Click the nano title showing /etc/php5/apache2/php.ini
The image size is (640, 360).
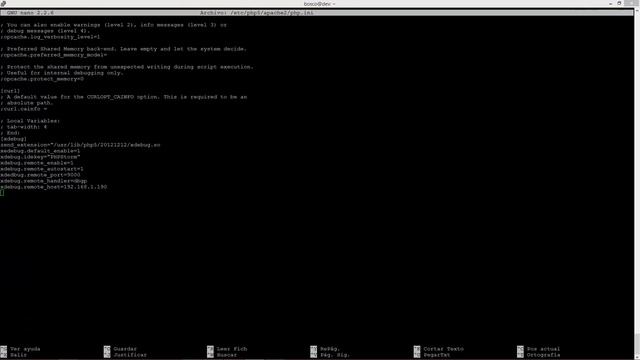(257, 13)
